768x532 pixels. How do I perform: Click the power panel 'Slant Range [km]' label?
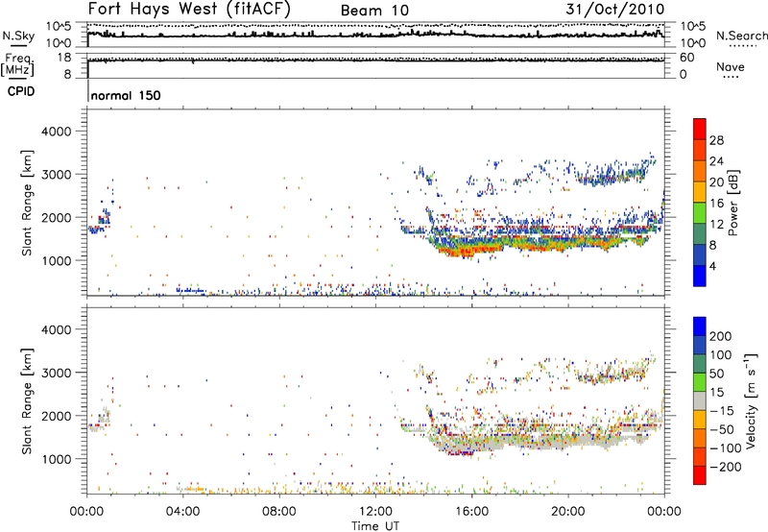click(x=27, y=203)
